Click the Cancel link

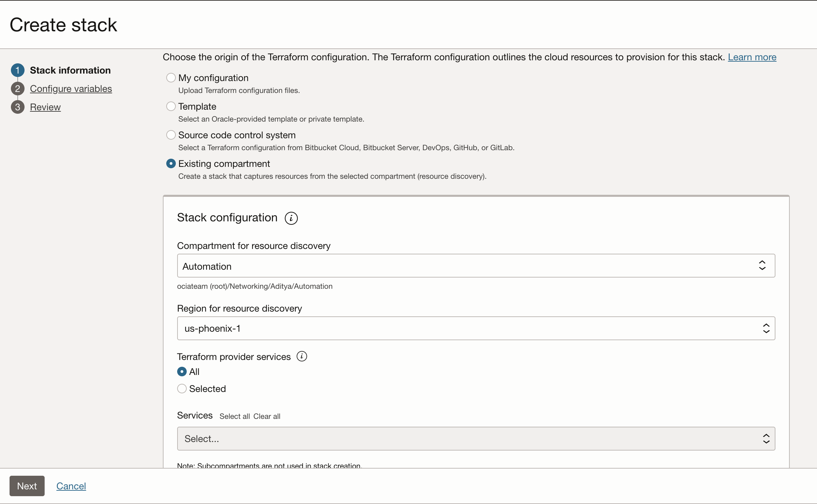pyautogui.click(x=71, y=486)
